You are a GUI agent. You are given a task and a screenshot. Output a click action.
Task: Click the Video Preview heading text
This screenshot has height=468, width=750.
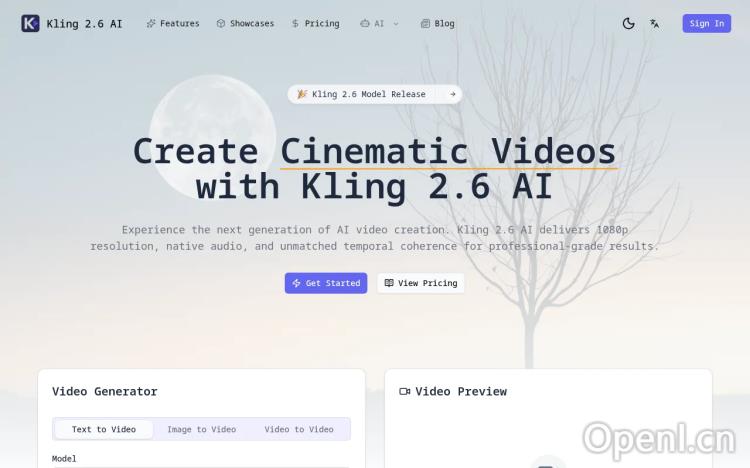point(461,391)
